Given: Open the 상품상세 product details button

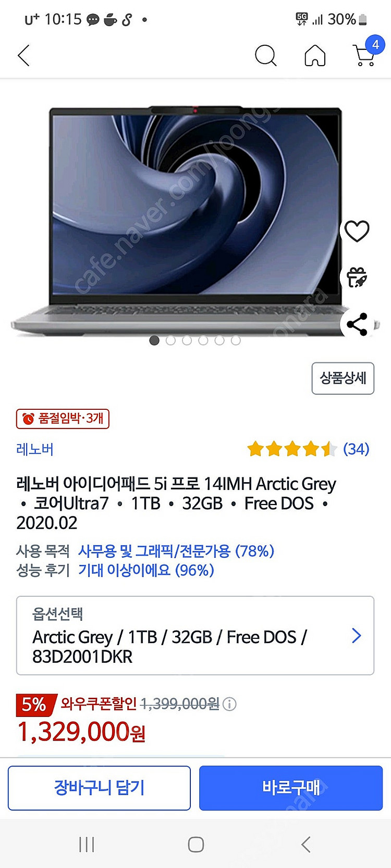Looking at the screenshot, I should [x=343, y=378].
